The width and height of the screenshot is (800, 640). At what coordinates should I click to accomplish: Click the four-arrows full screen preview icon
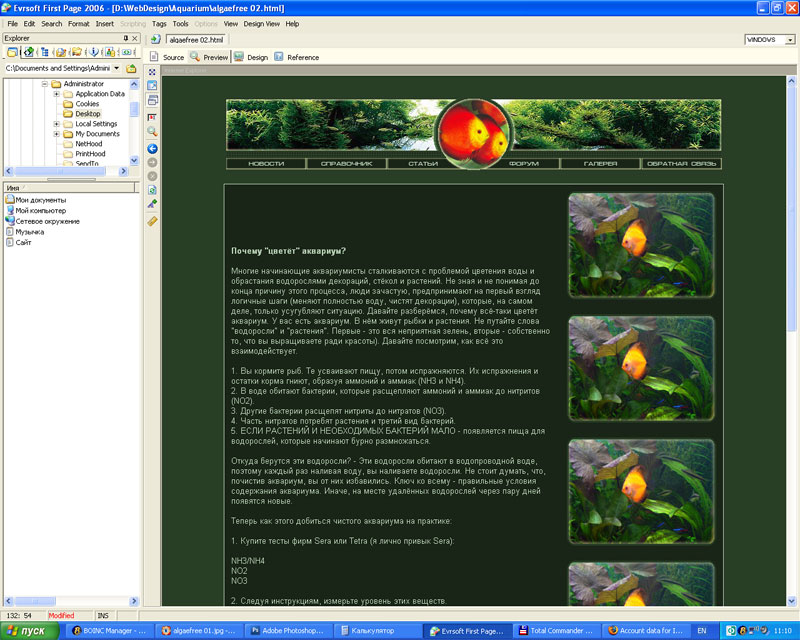152,72
